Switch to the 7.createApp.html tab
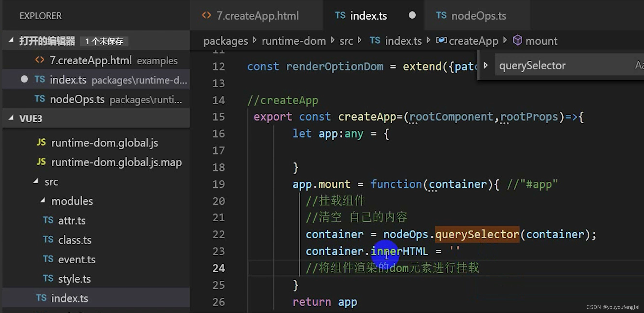Screen dimensions: 644x313 tap(257, 15)
